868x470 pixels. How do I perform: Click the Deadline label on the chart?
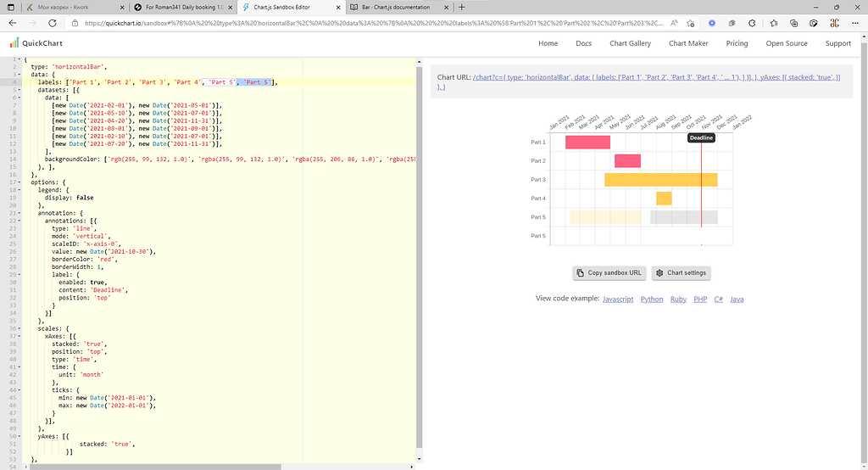(x=701, y=137)
